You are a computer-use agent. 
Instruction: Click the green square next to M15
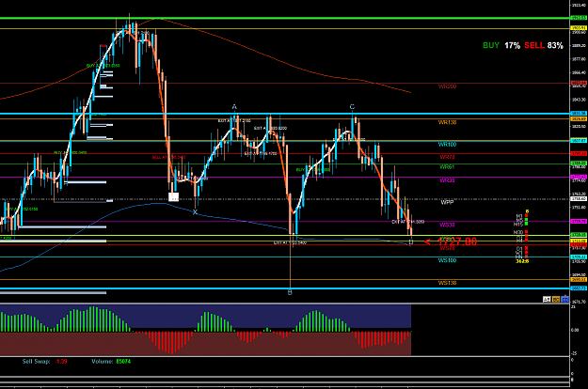click(526, 224)
